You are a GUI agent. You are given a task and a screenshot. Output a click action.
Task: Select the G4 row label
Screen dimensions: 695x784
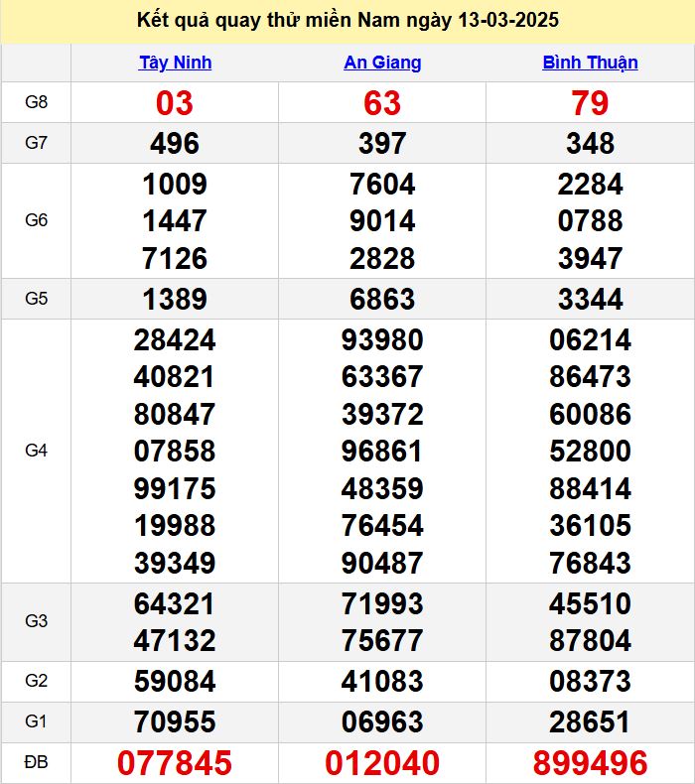pyautogui.click(x=36, y=451)
